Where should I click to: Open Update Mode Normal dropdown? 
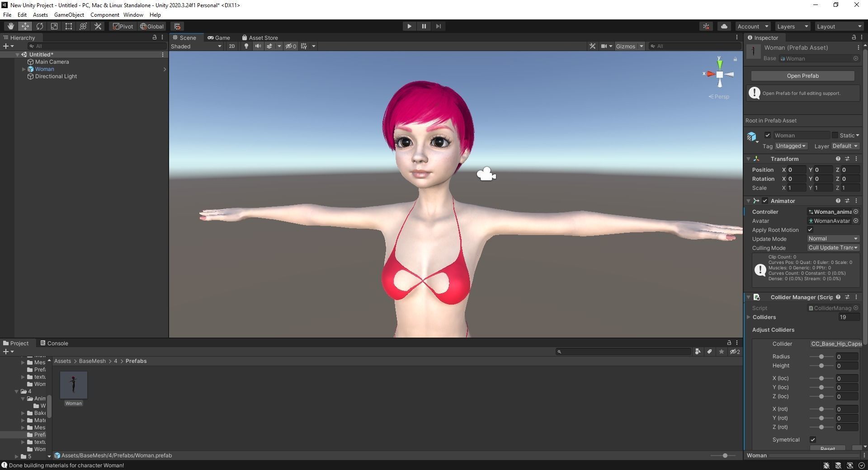pyautogui.click(x=833, y=239)
